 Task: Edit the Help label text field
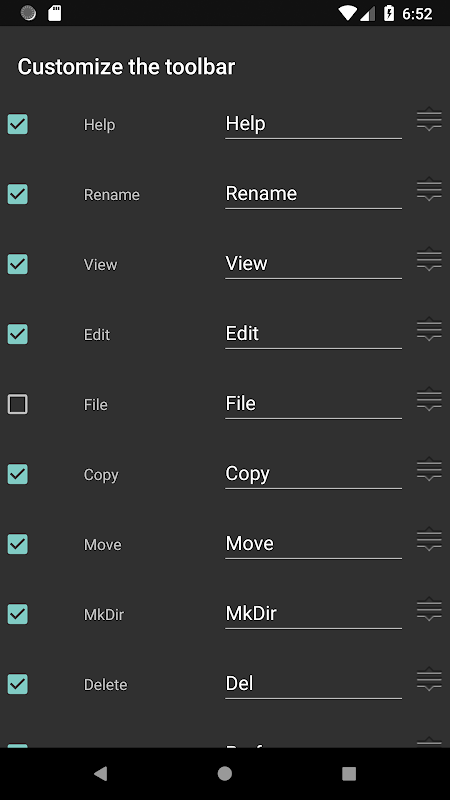[x=313, y=124]
